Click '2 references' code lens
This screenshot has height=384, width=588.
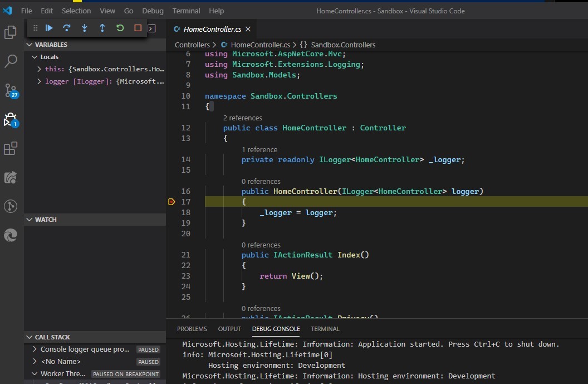click(243, 118)
